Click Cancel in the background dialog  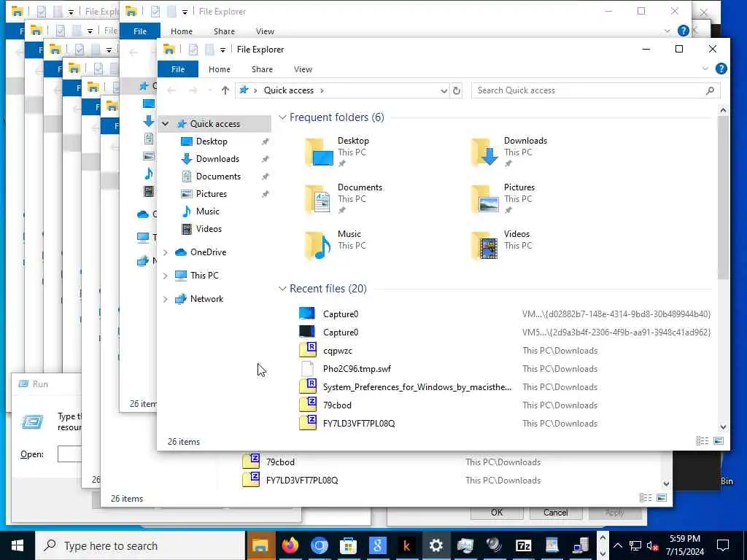pos(555,513)
